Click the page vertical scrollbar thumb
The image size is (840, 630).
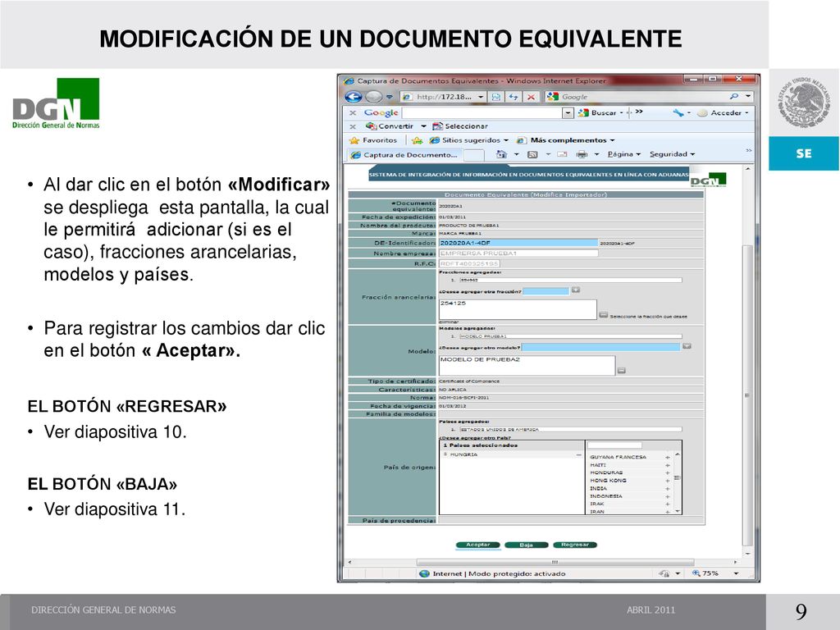746,395
